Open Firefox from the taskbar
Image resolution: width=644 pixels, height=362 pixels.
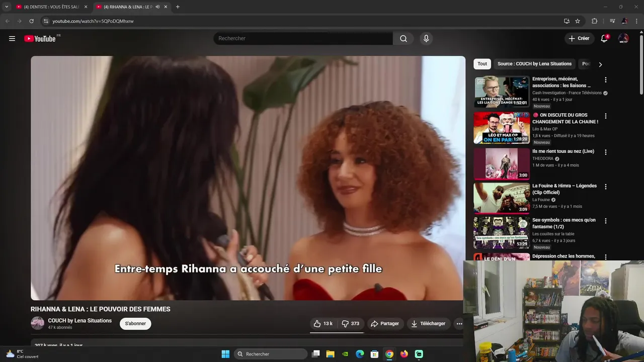pos(404,354)
